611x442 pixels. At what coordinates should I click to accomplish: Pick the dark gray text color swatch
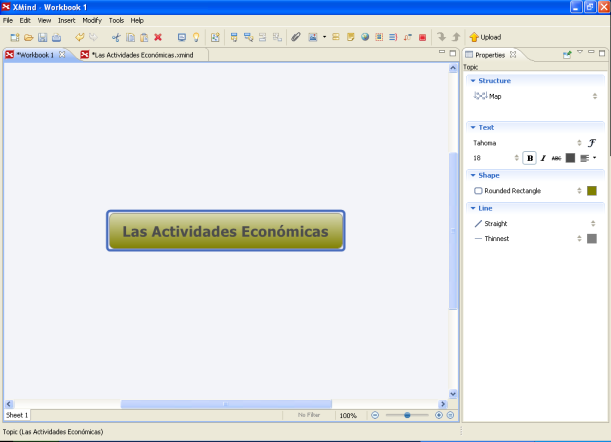pos(570,158)
